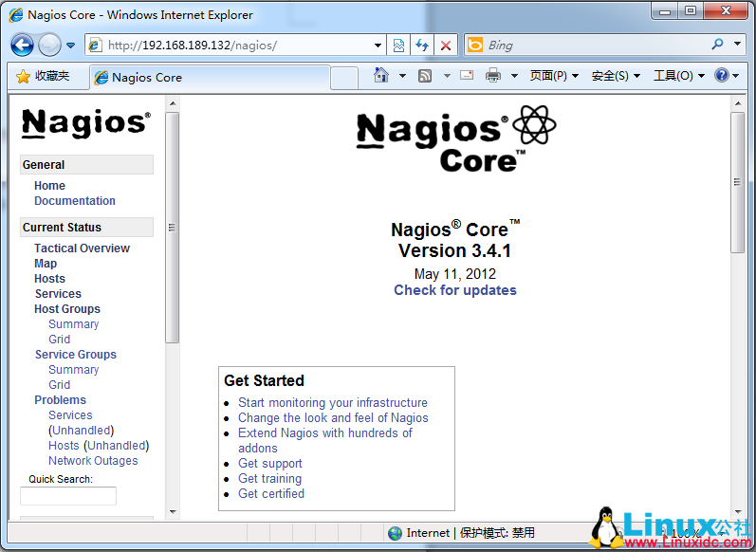Click the page icon in address bar
The width and height of the screenshot is (756, 552).
pyautogui.click(x=95, y=46)
